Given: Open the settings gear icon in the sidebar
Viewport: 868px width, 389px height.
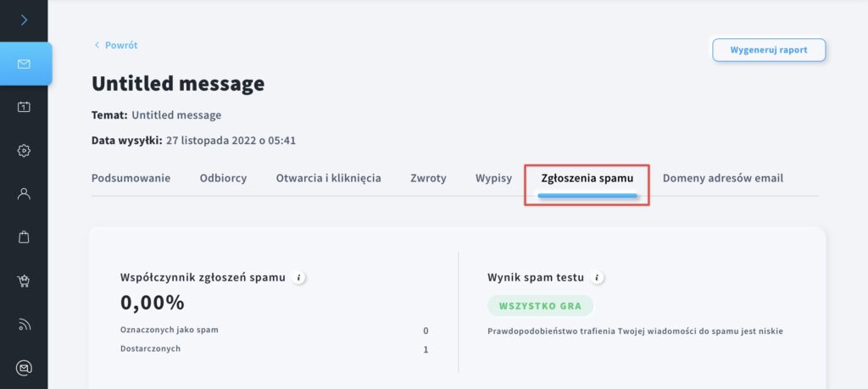Looking at the screenshot, I should [24, 151].
